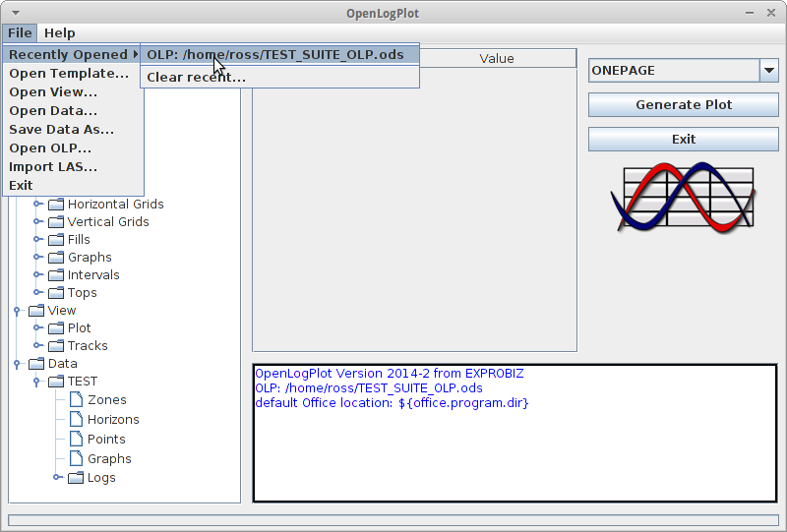This screenshot has height=532, width=787.
Task: Choose Exit in the File menu
Action: pyautogui.click(x=73, y=185)
